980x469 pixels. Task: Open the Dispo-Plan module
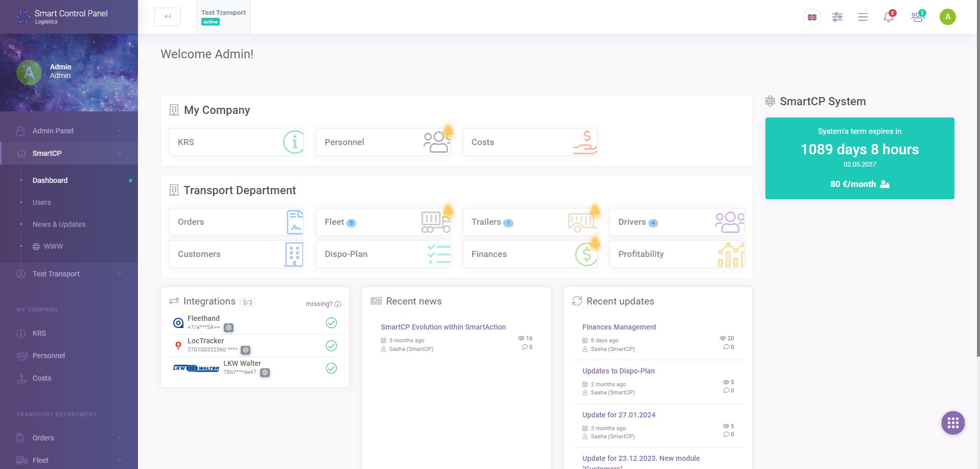click(383, 254)
